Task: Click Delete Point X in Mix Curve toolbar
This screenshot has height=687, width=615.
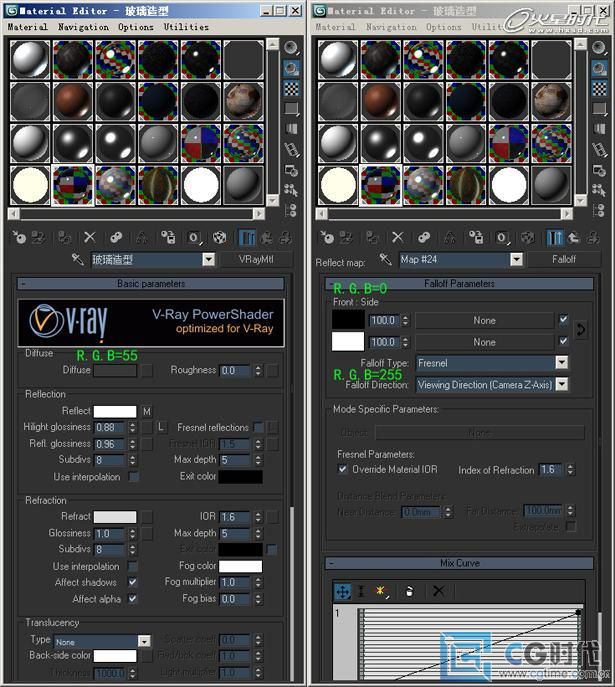Action: tap(437, 592)
